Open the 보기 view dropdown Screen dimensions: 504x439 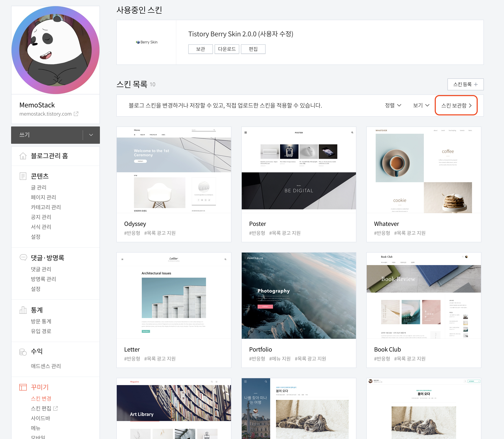point(421,105)
